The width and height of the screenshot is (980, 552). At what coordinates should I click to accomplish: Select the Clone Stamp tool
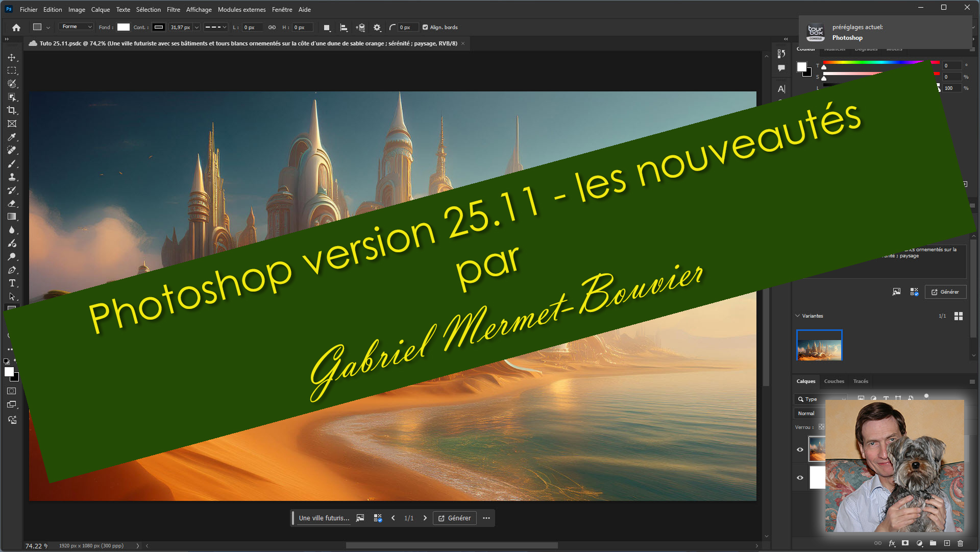(12, 177)
